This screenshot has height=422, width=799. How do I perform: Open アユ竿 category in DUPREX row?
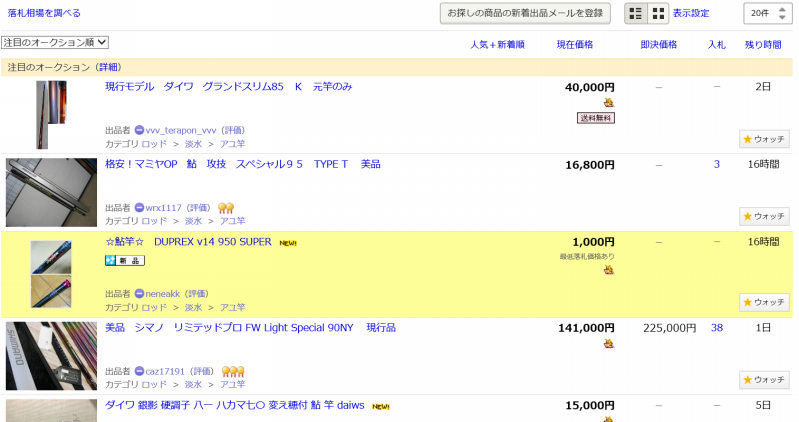(232, 307)
